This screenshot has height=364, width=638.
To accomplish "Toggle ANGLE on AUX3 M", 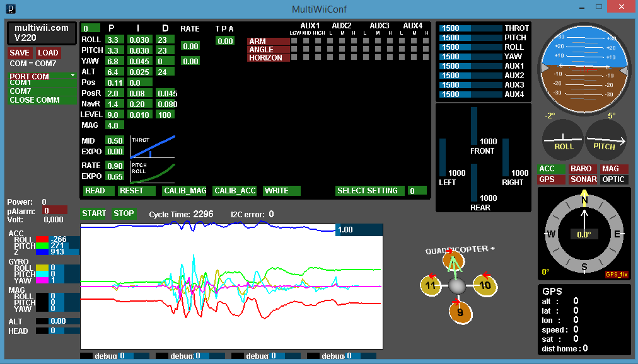I will click(378, 48).
